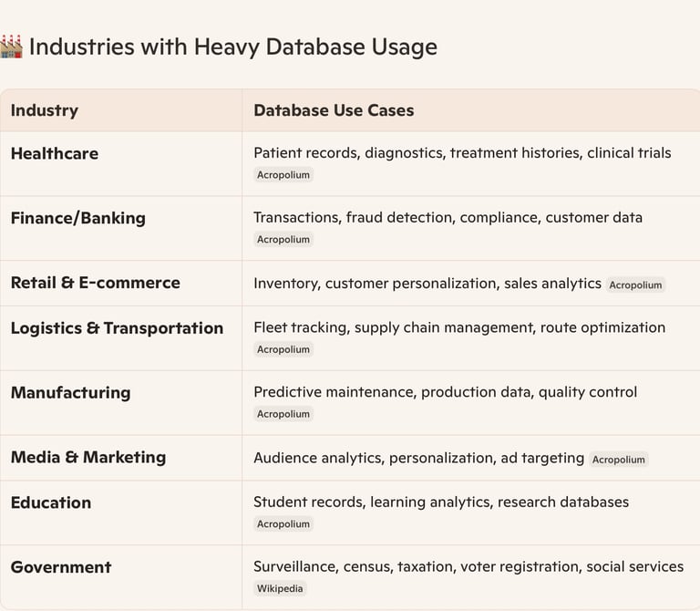Select the Healthcare industry cell
Screen dimensions: 700x611
[55, 153]
